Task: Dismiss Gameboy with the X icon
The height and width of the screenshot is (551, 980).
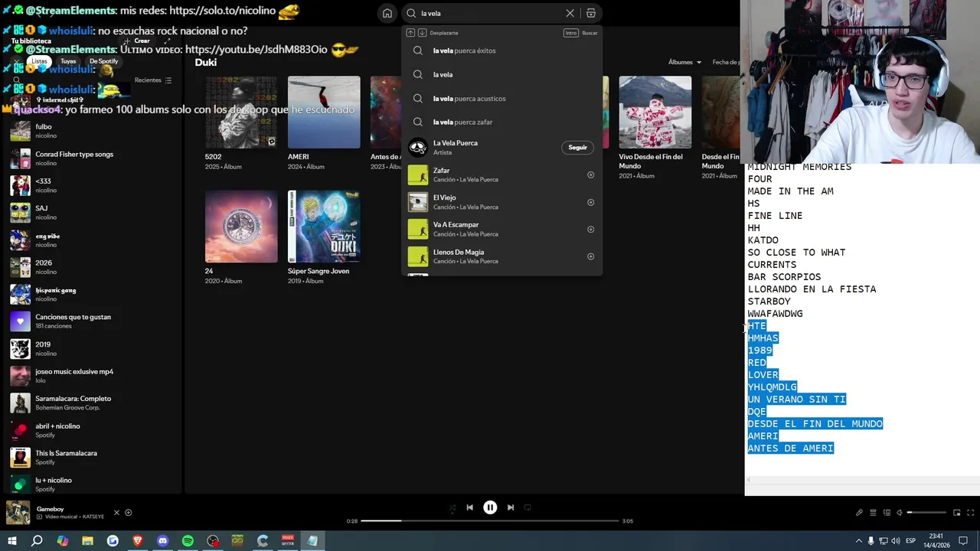Action: point(116,513)
